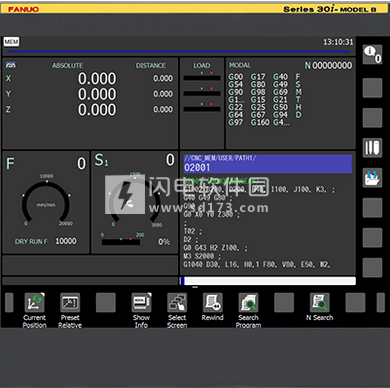Click the tool offset icon in right sidebar
This screenshot has width=390, height=388.
(372, 148)
